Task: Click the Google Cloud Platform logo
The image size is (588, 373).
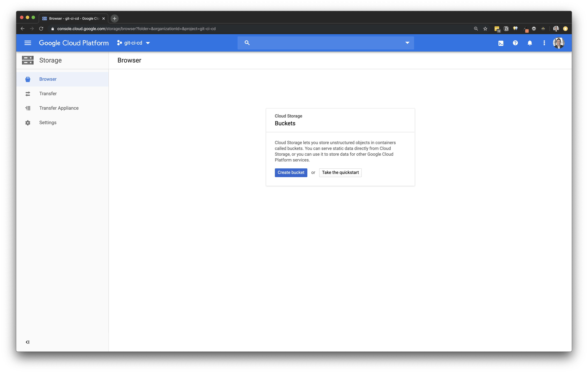Action: [74, 43]
